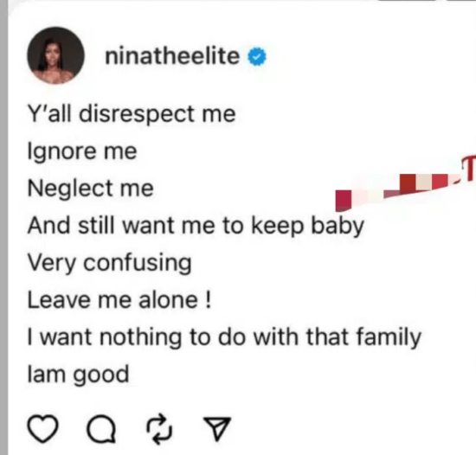
Task: Open comments via the speech bubble icon
Action: click(x=101, y=428)
